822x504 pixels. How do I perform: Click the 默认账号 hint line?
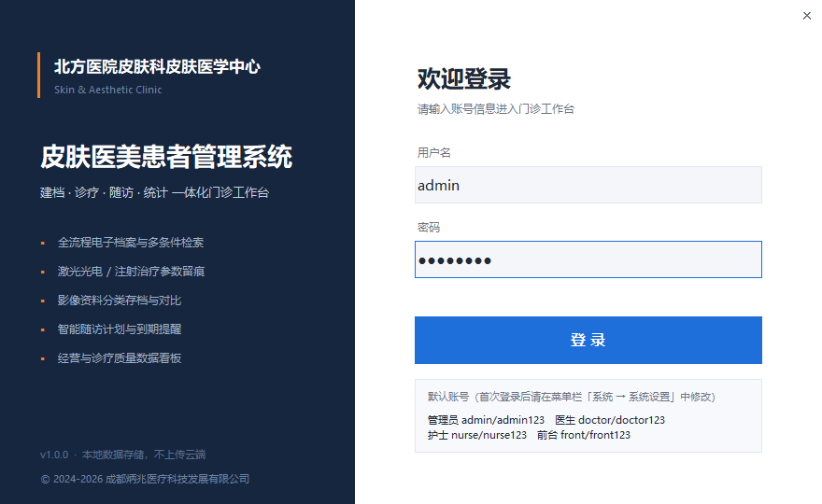572,397
